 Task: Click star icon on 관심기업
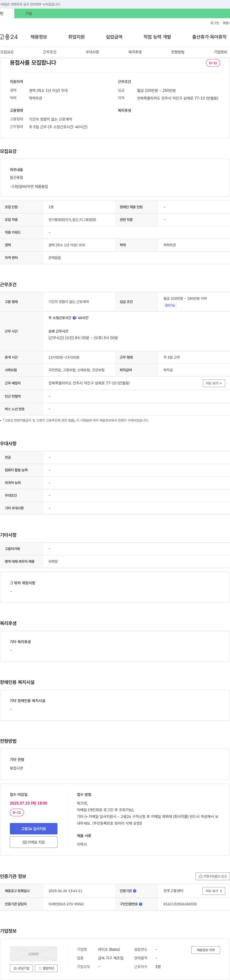pos(15,968)
